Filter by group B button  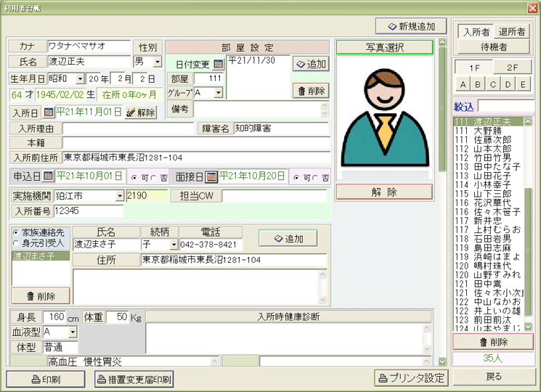(478, 84)
